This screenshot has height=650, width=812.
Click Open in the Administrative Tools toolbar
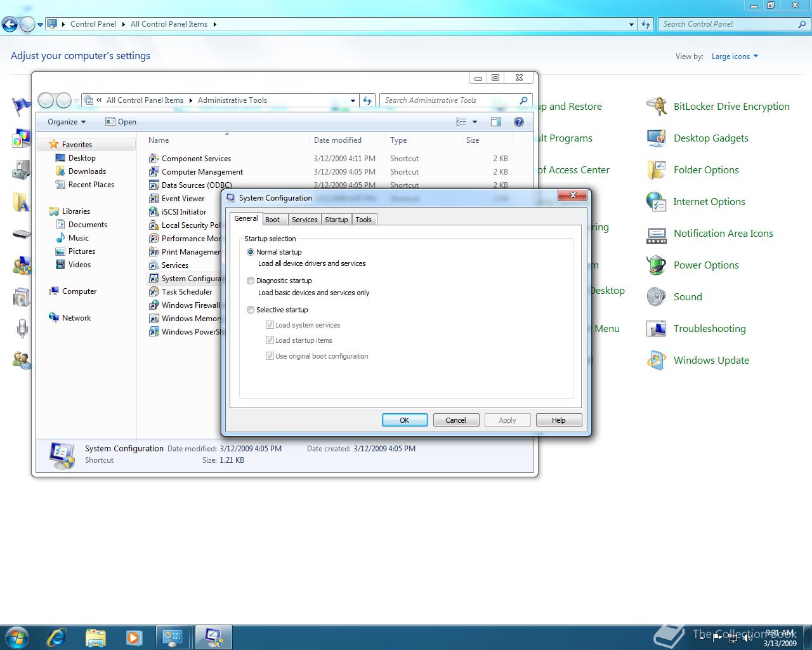pyautogui.click(x=121, y=122)
